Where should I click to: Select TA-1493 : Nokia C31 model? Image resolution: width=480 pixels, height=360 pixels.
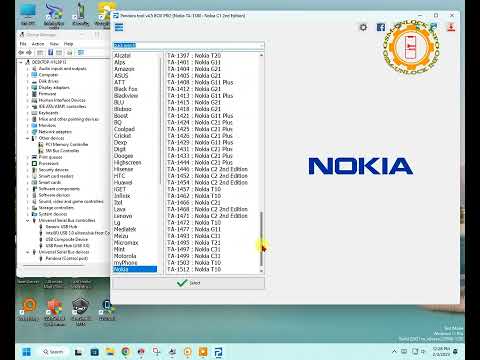click(194, 236)
